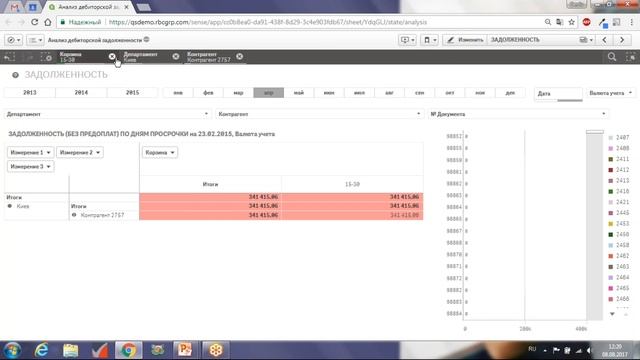This screenshot has width=640, height=360.
Task: Select year 2015
Action: pyautogui.click(x=132, y=93)
